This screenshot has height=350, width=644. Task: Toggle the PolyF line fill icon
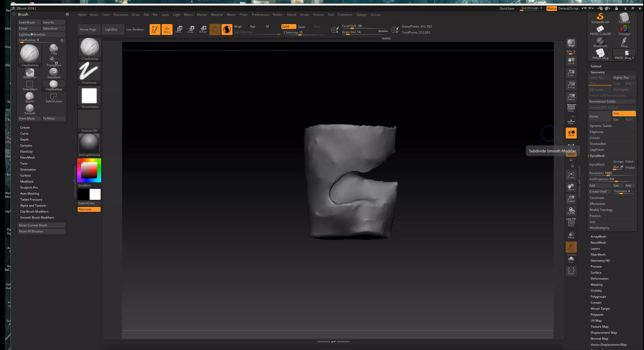tap(571, 223)
